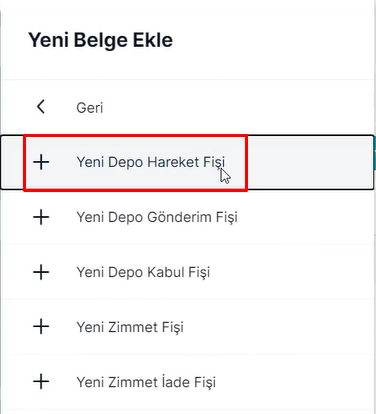
Task: Click empty space right of Yeni Zimmet İade Fişi
Action: 295,382
